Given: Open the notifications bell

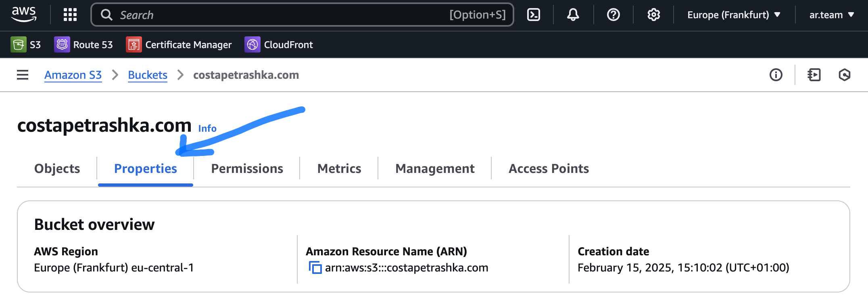Looking at the screenshot, I should [573, 15].
